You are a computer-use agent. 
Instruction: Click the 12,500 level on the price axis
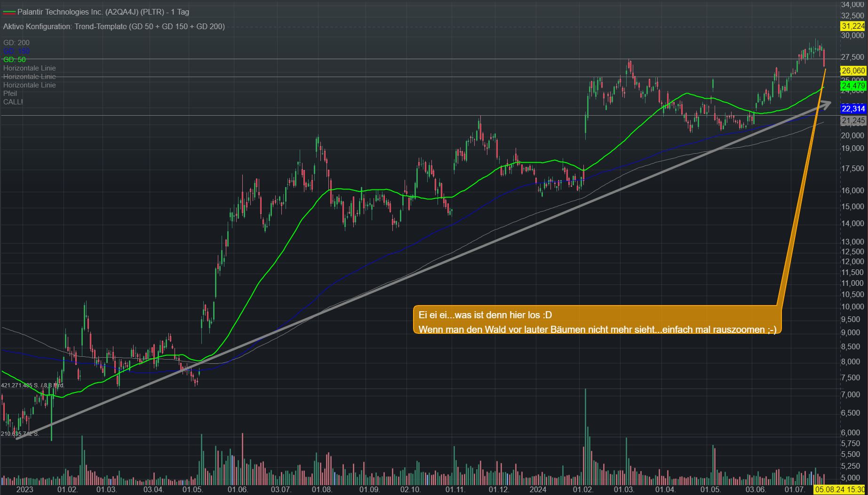coord(852,251)
